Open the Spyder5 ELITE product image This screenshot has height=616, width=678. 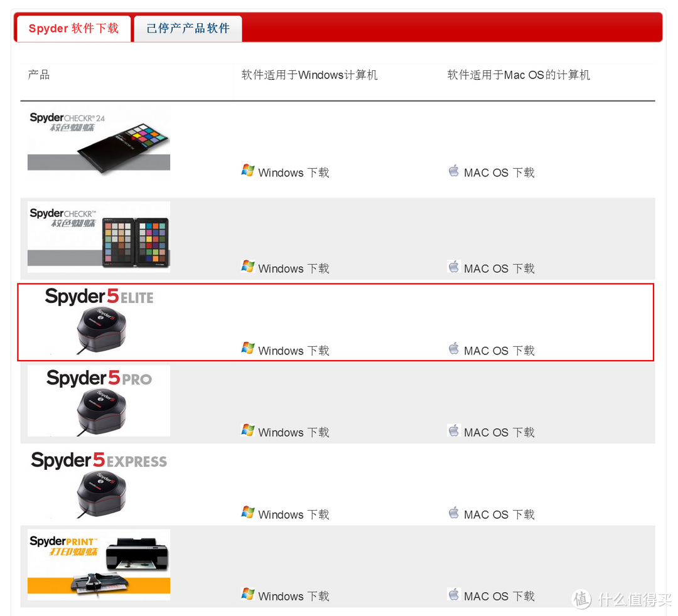tap(99, 321)
